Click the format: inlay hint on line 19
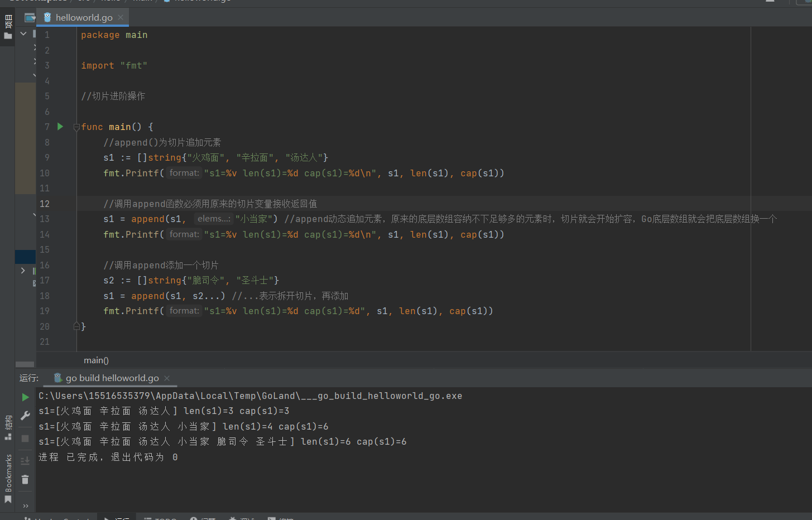This screenshot has height=520, width=812. click(184, 311)
